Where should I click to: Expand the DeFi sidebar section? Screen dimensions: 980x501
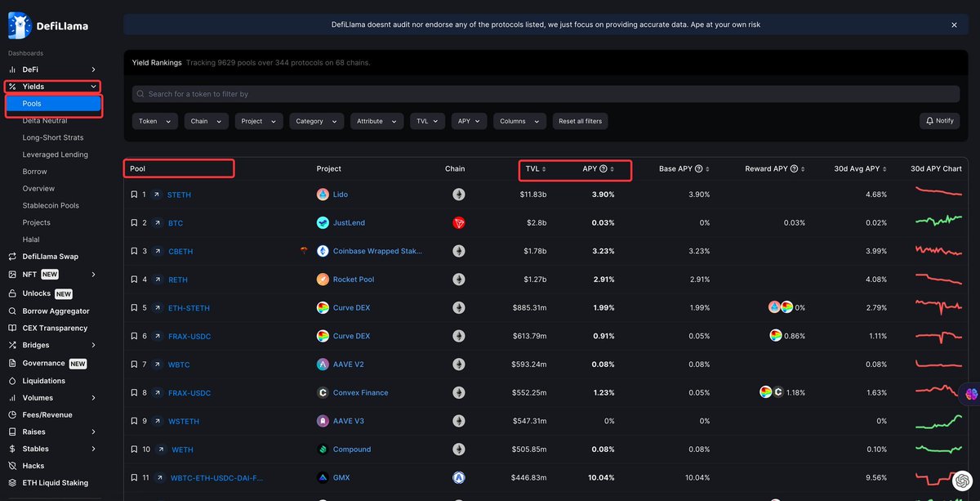tap(93, 69)
